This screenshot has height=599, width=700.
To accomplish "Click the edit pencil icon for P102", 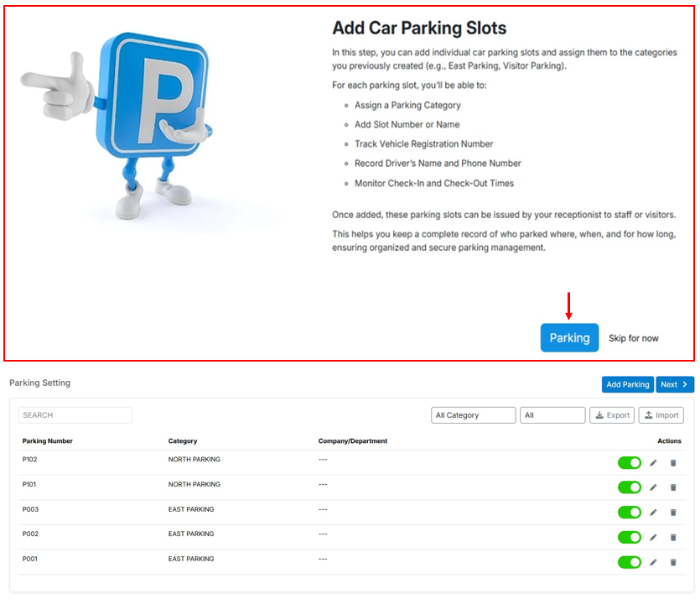I will tap(653, 463).
